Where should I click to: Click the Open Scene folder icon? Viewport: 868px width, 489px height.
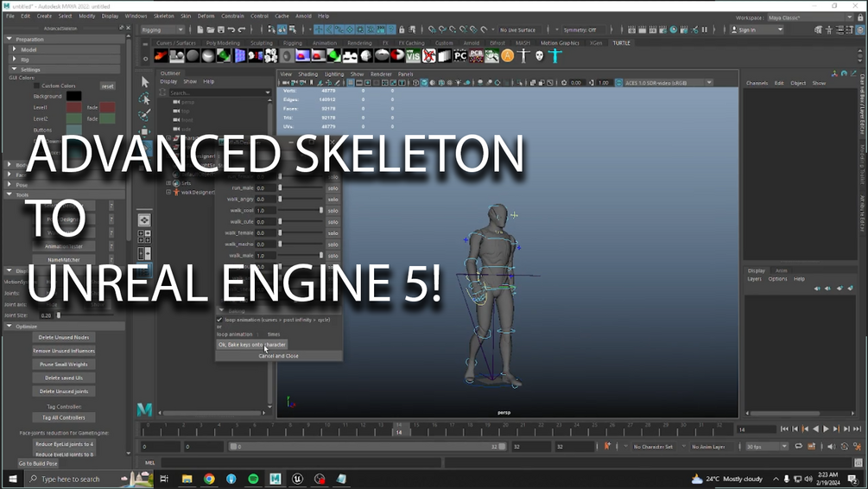click(211, 29)
